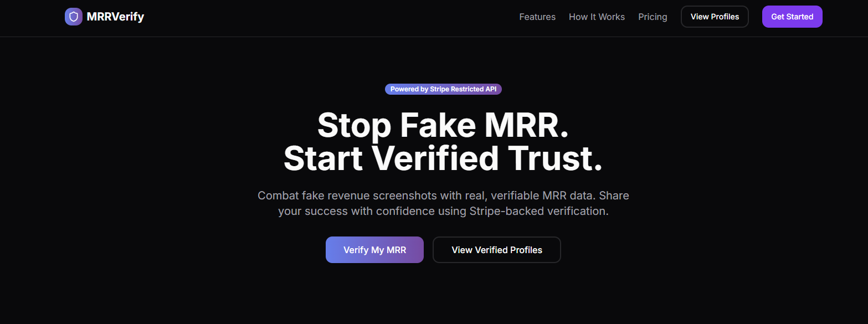
Task: Select Pricing in the top navigation
Action: [x=653, y=17]
